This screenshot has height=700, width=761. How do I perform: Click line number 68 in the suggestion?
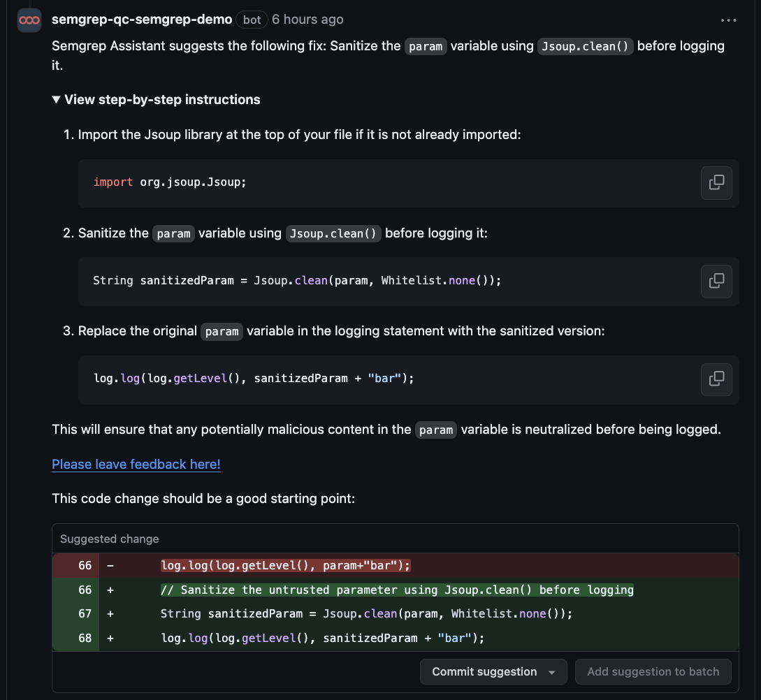(85, 637)
